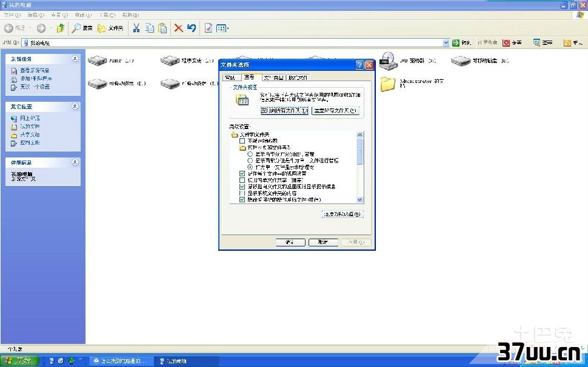The height and width of the screenshot is (367, 588).
Task: Open the address bar dropdown arrow
Action: click(446, 42)
